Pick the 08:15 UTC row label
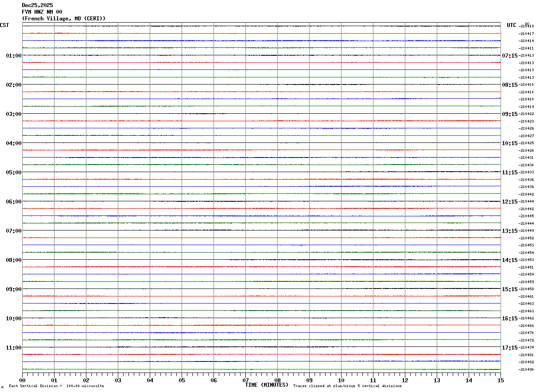This screenshot has height=392, width=536. coord(510,85)
